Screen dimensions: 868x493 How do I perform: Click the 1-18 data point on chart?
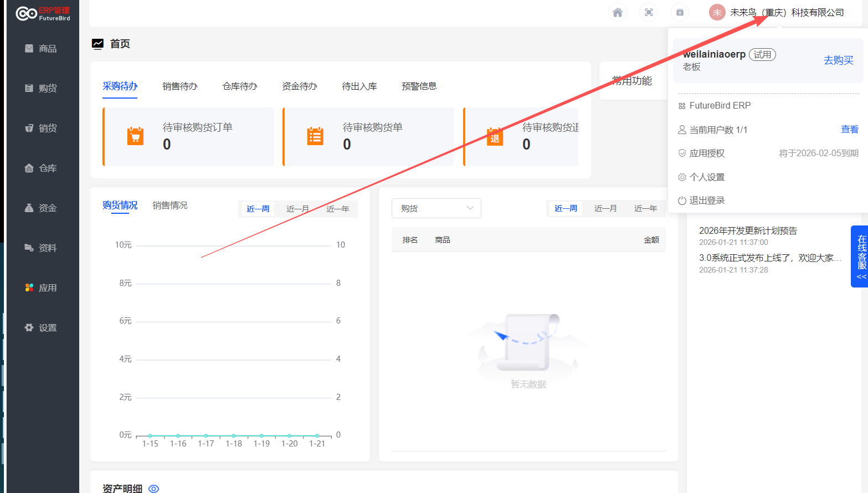pos(234,436)
